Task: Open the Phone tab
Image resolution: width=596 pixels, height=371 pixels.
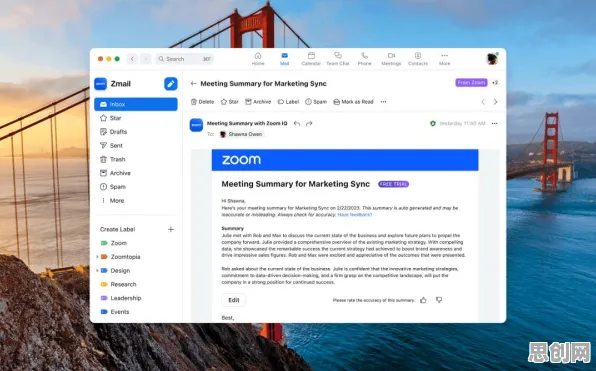Action: click(x=364, y=59)
